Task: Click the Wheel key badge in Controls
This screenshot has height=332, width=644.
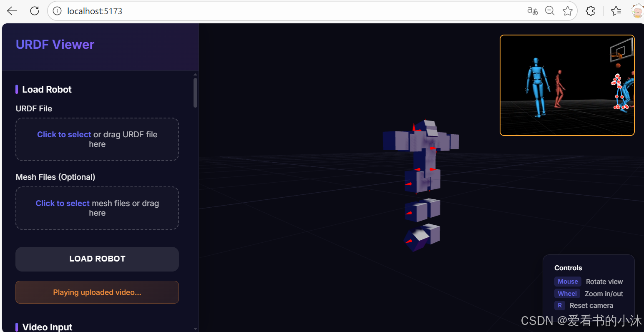Action: click(567, 294)
